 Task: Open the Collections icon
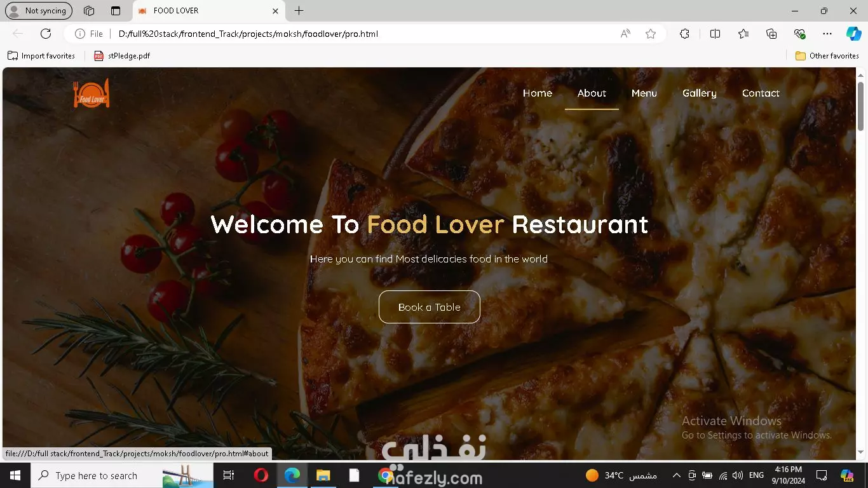coord(771,34)
